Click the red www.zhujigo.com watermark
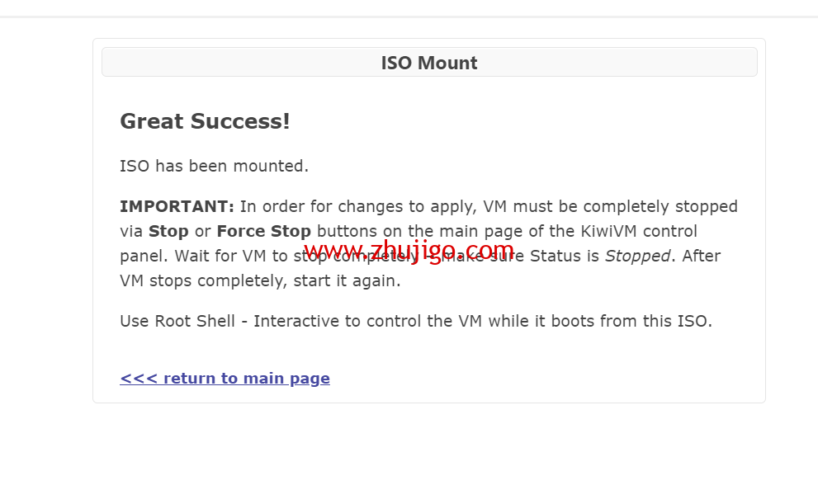Viewport: 818px width, 504px height. tap(409, 252)
